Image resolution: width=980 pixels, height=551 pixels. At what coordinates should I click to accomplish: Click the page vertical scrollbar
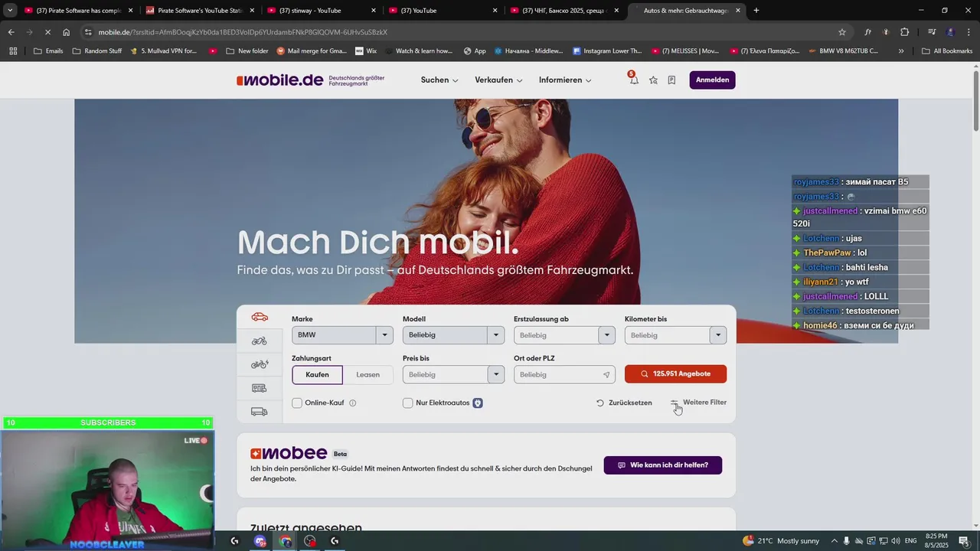[x=975, y=99]
